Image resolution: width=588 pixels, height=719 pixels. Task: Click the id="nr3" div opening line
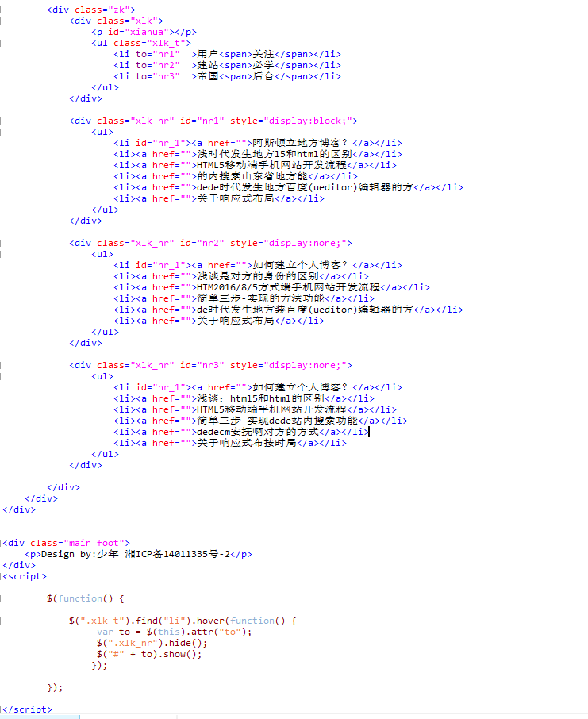pyautogui.click(x=210, y=365)
